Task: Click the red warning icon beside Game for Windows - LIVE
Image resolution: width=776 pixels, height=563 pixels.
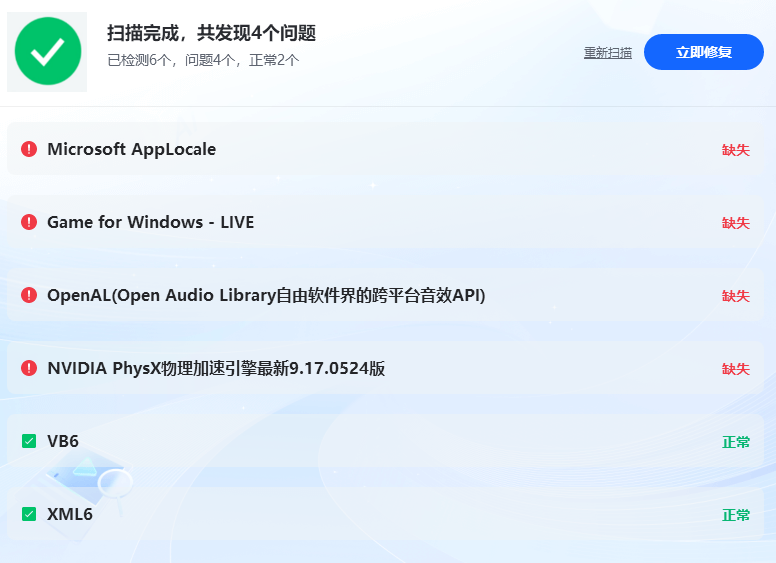Action: click(x=29, y=222)
